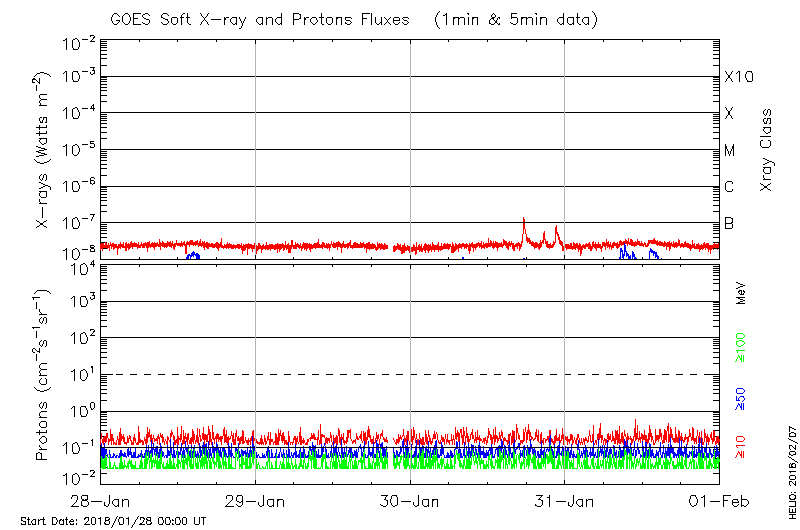Click the "X-rays (Watts m⁻²)" y-axis title
Viewport: 800px width, 530px height.
click(x=42, y=150)
